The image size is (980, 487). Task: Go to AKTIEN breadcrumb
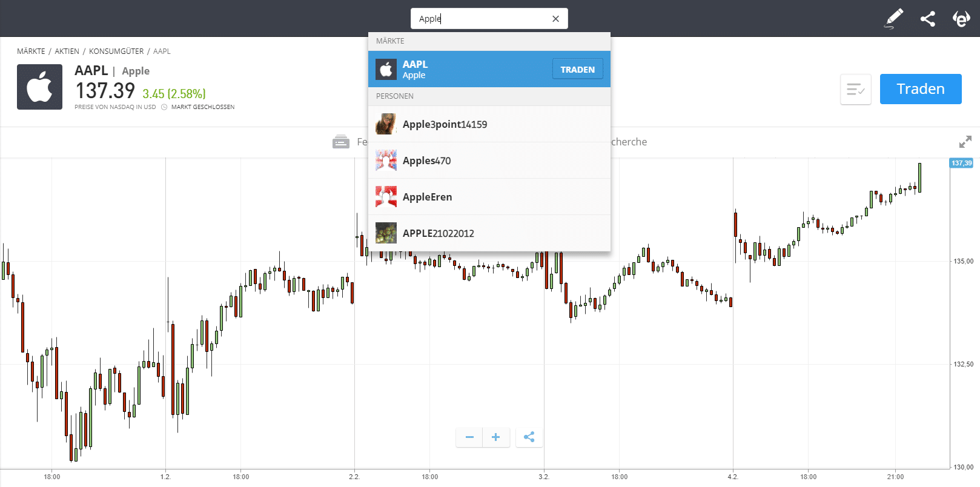click(x=67, y=51)
